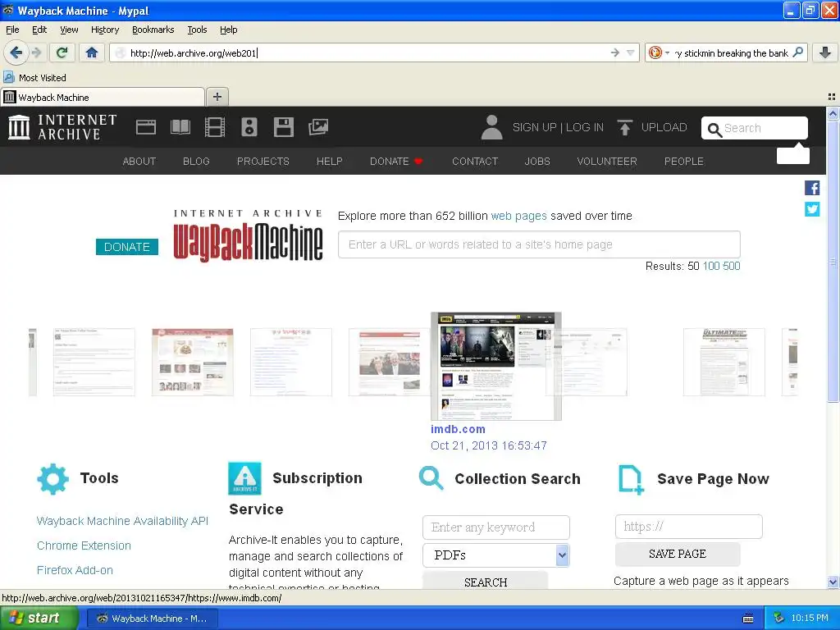Open the Video filmstrip icon in header
The width and height of the screenshot is (840, 630).
tap(215, 127)
